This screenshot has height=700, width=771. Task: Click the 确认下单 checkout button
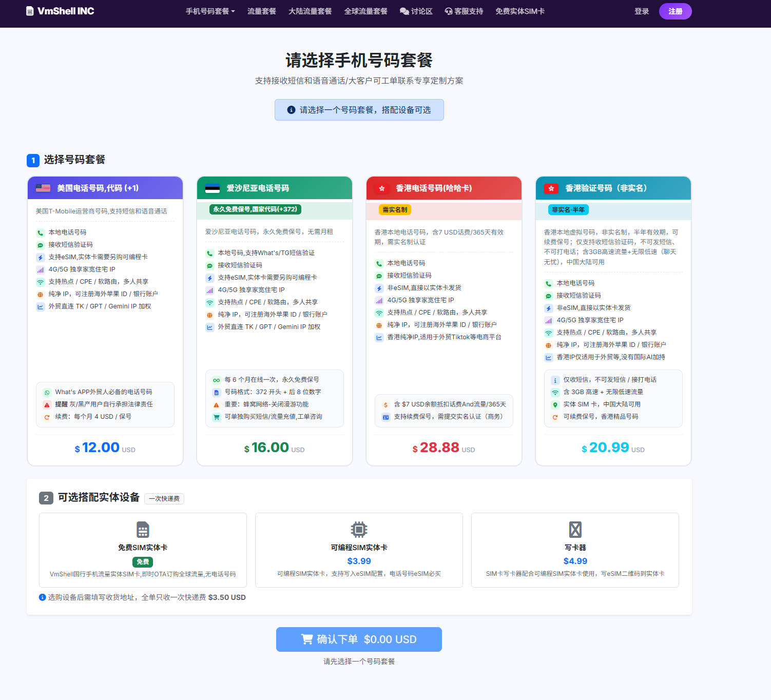pyautogui.click(x=359, y=639)
